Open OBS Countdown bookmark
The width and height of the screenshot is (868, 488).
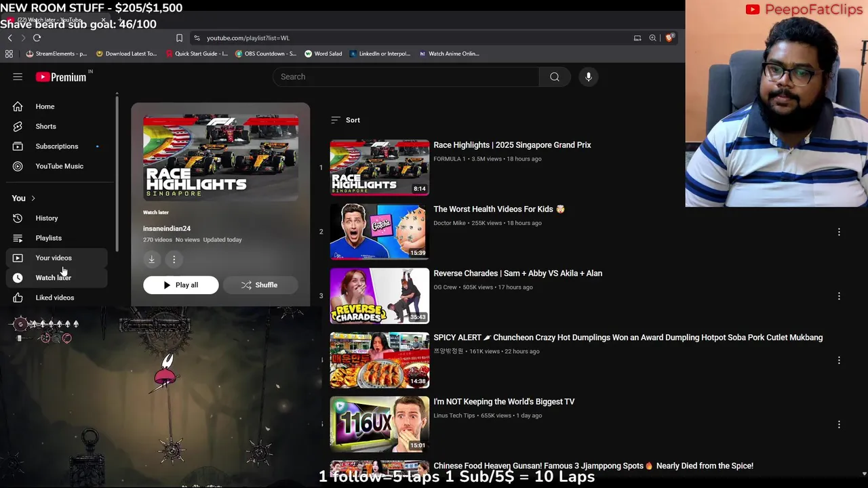coord(266,54)
